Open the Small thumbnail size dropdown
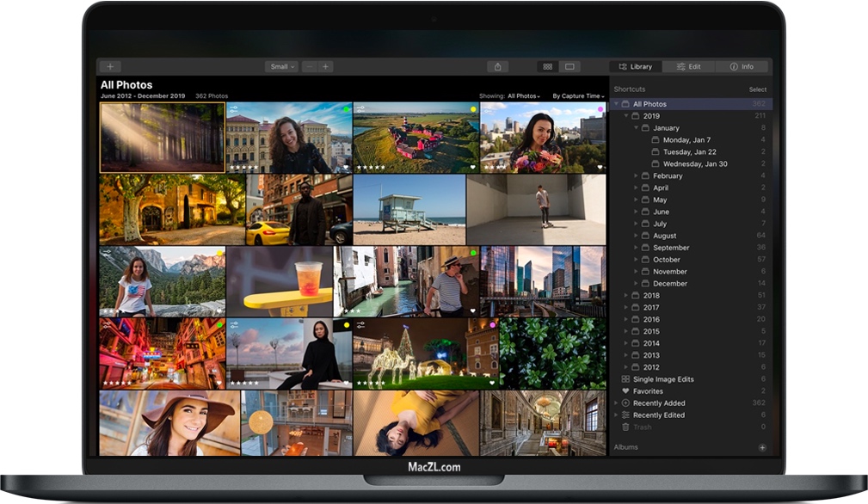868x504 pixels. click(282, 67)
